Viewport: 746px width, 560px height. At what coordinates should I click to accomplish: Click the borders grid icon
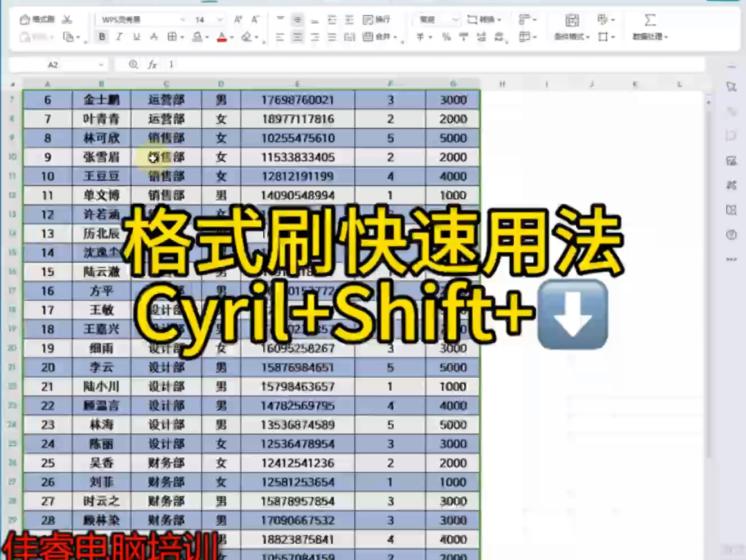tap(172, 37)
